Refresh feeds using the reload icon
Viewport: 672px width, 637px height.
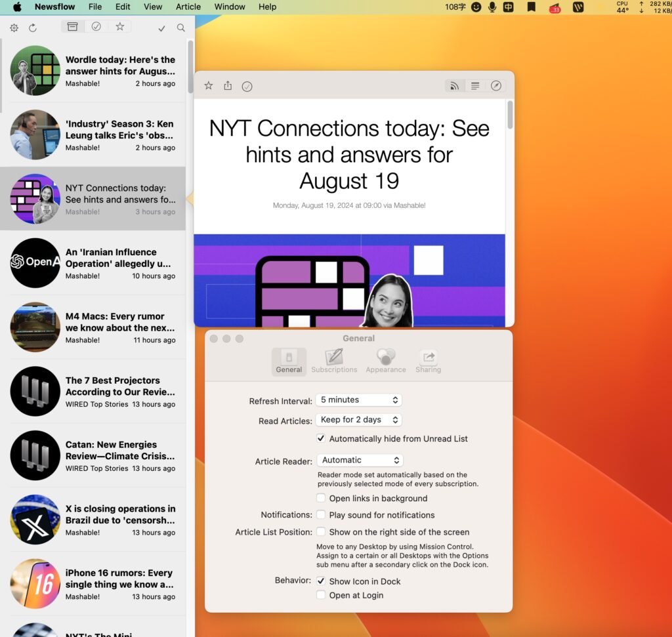(31, 27)
